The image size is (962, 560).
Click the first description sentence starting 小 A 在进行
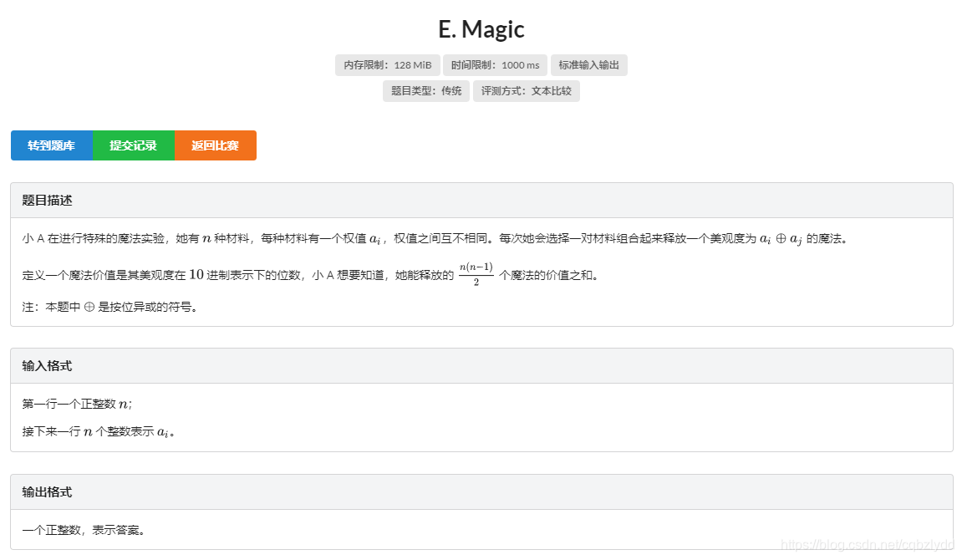tap(435, 238)
